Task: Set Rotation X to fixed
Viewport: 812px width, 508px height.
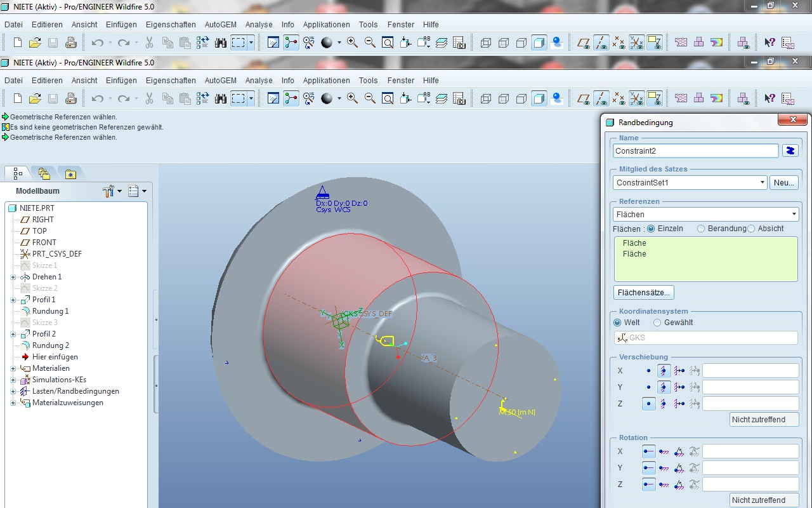Action: (x=664, y=451)
